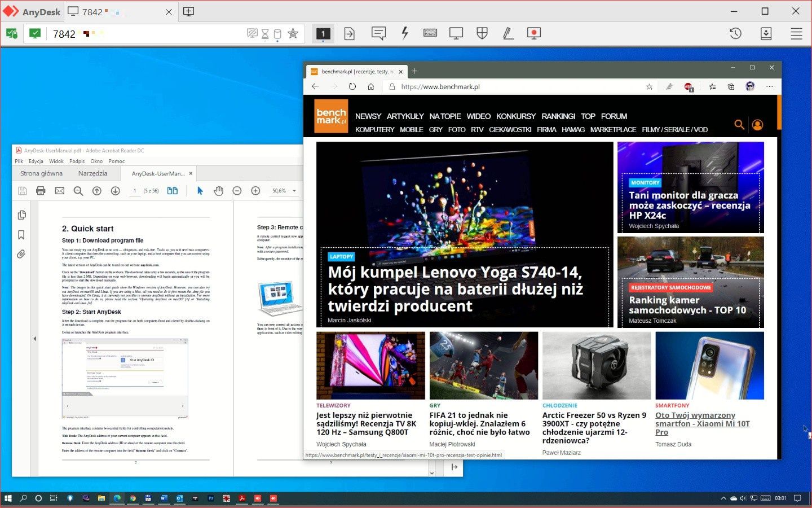Open page thumbnails panel in Acrobat sidebar
This screenshot has height=508, width=812.
[21, 215]
